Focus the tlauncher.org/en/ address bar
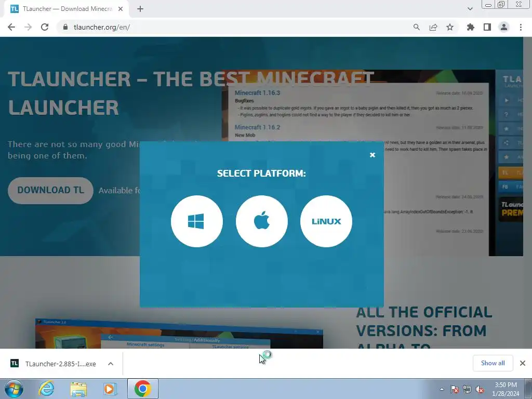 click(234, 27)
